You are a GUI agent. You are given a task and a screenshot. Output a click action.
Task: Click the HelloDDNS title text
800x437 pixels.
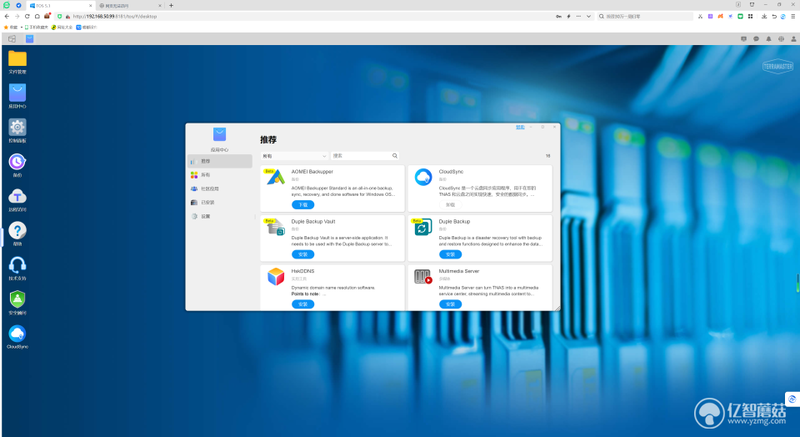[303, 271]
